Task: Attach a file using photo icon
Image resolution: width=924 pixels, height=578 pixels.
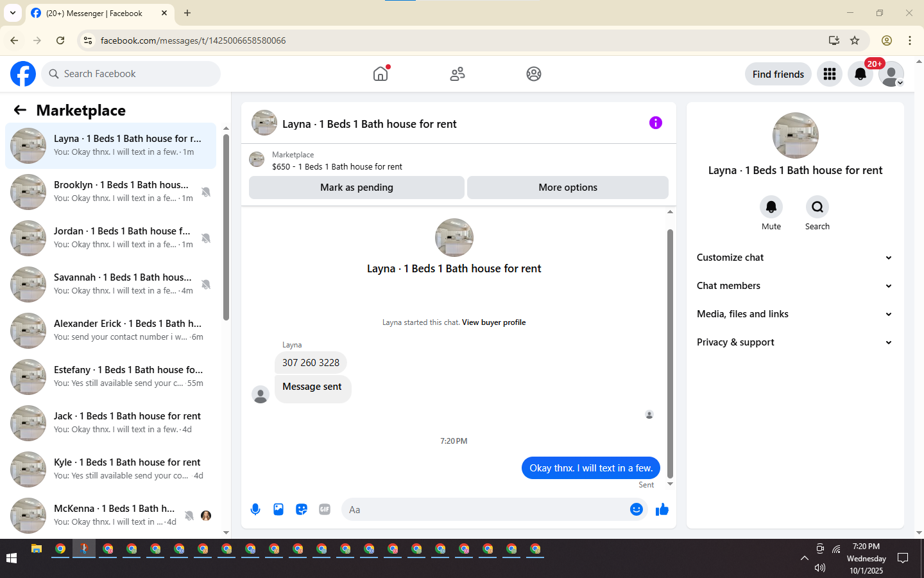Action: coord(278,509)
